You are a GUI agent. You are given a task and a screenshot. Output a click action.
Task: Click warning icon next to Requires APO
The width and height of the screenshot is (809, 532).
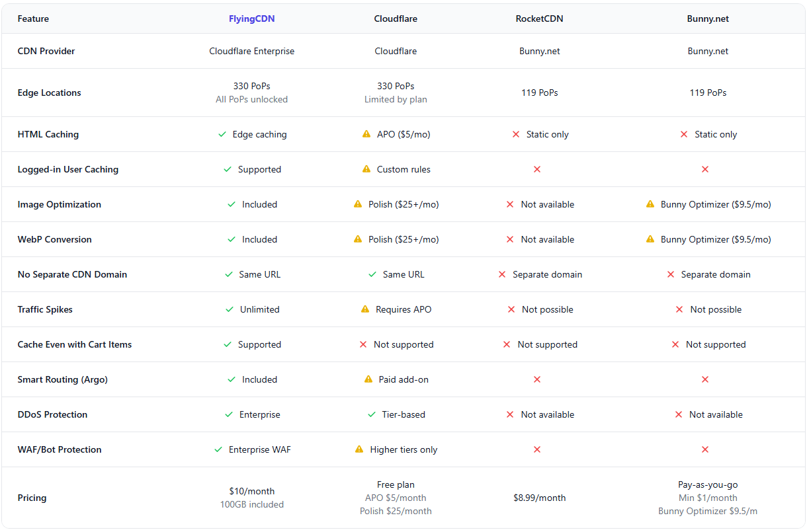pos(365,309)
